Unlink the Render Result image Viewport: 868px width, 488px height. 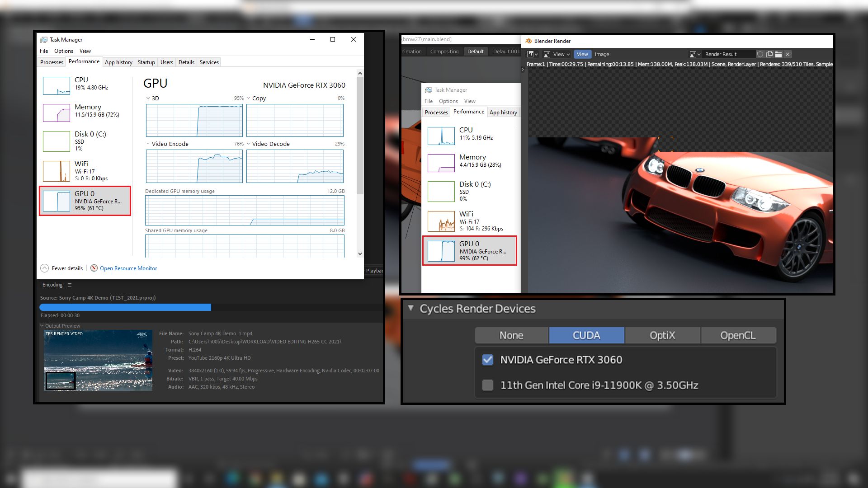[788, 54]
